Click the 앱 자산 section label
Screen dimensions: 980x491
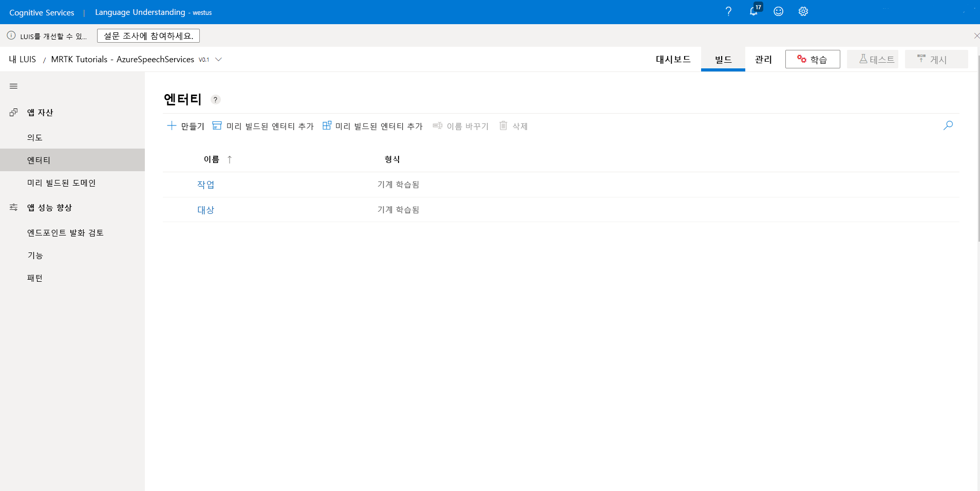point(40,112)
